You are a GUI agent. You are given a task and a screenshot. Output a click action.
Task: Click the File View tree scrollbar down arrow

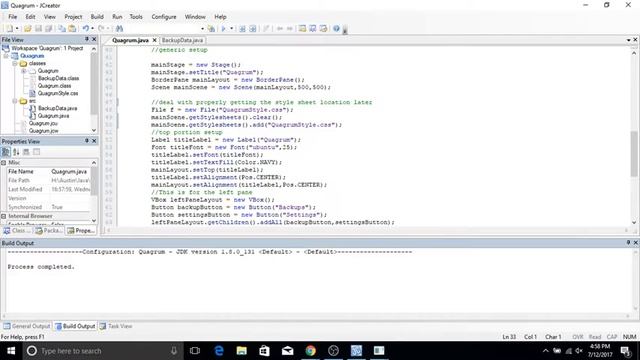tap(94, 130)
